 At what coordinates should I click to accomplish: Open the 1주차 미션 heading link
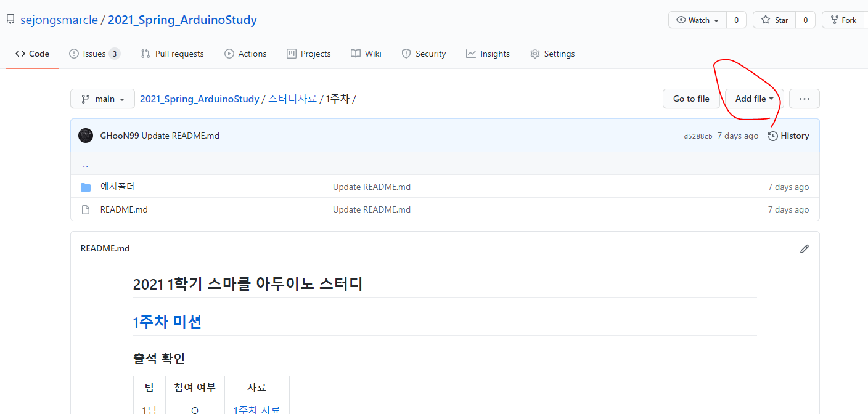167,322
